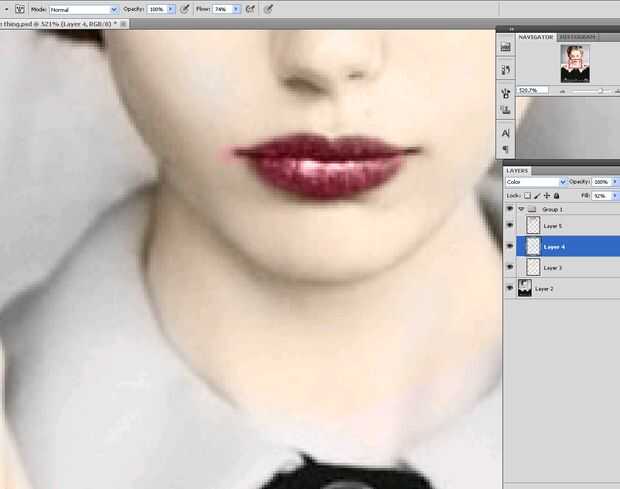
Task: Open the layer Opacity slider arrow
Action: [x=615, y=182]
